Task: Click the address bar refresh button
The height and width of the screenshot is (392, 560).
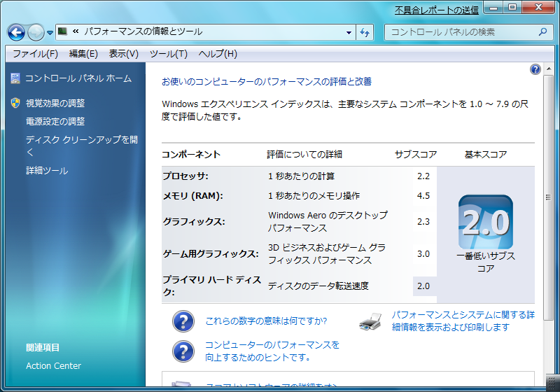Action: tap(365, 32)
